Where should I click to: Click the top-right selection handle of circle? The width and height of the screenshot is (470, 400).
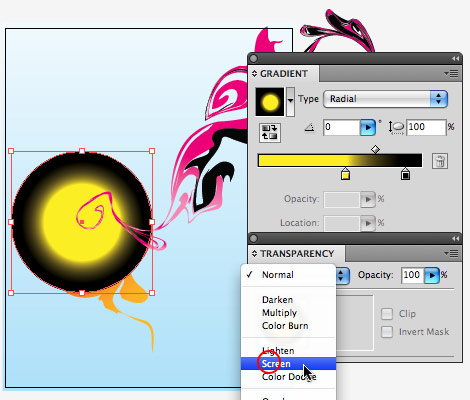point(152,151)
